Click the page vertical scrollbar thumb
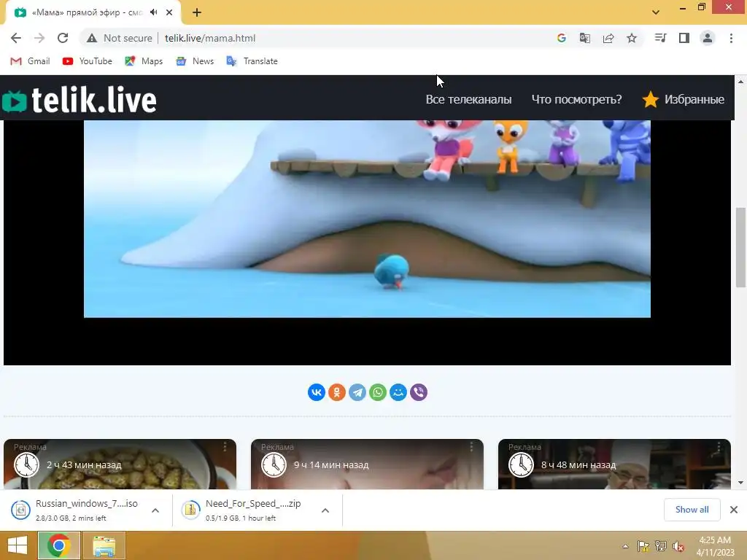 (x=740, y=248)
